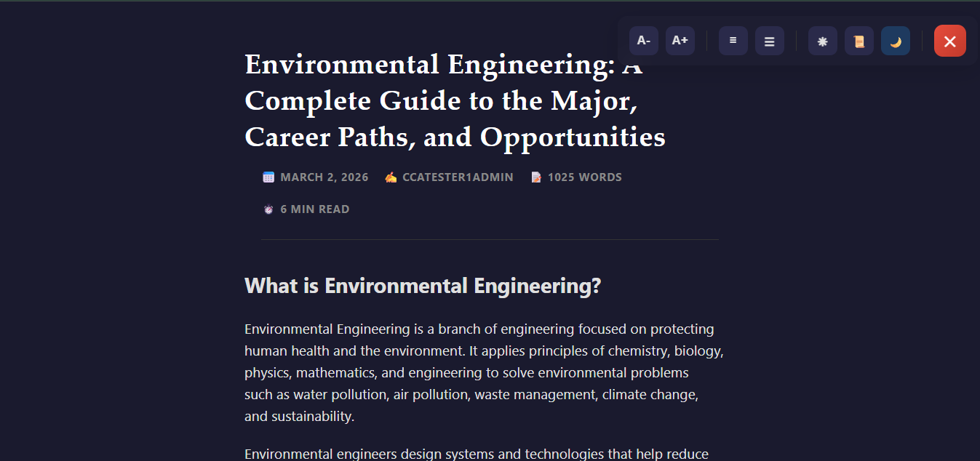Decrease font size with A- button
980x461 pixels.
coord(643,41)
